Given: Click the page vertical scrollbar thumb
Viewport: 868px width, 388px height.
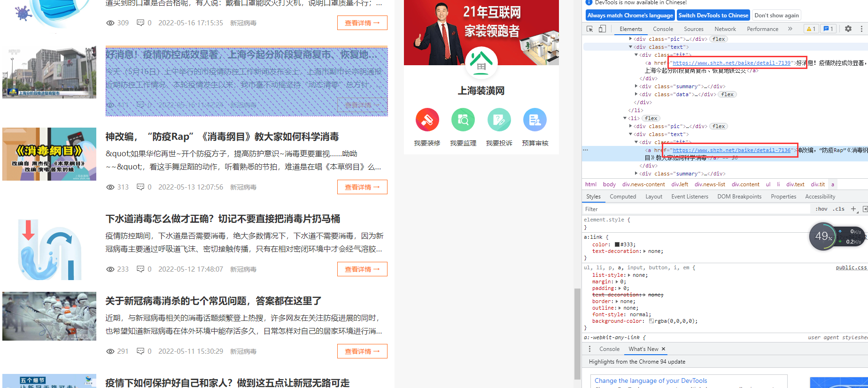Looking at the screenshot, I should pyautogui.click(x=578, y=334).
